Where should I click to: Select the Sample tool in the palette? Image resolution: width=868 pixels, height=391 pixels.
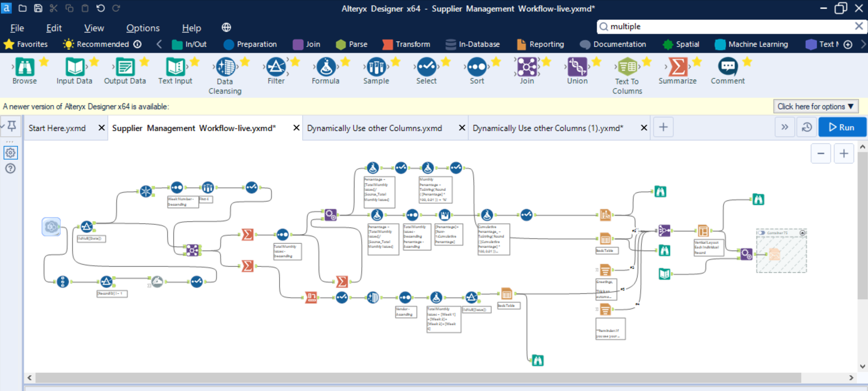pos(376,72)
